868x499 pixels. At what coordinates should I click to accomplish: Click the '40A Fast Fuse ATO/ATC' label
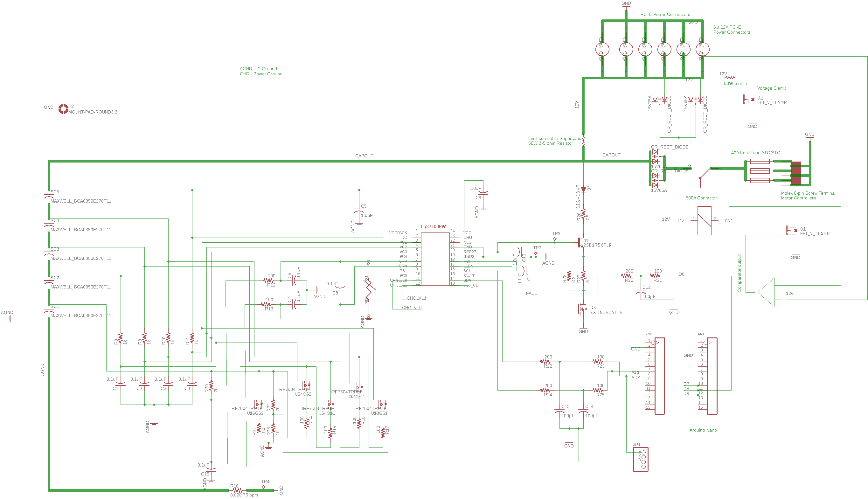point(755,153)
